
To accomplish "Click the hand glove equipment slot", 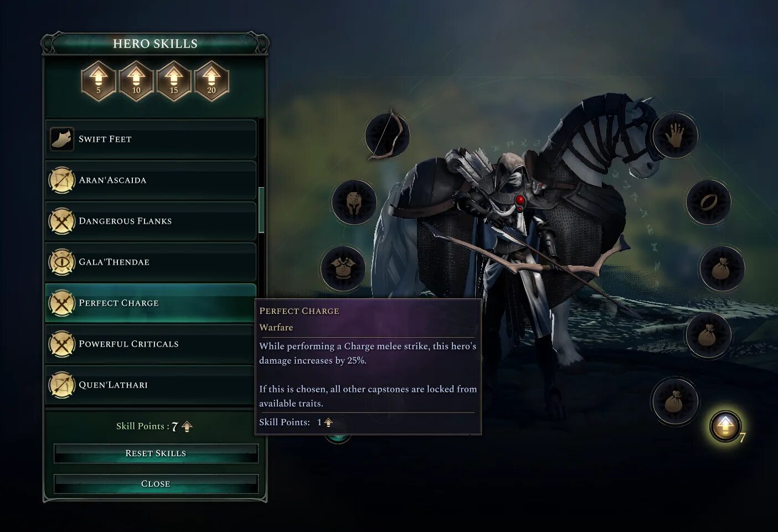I will pos(676,136).
